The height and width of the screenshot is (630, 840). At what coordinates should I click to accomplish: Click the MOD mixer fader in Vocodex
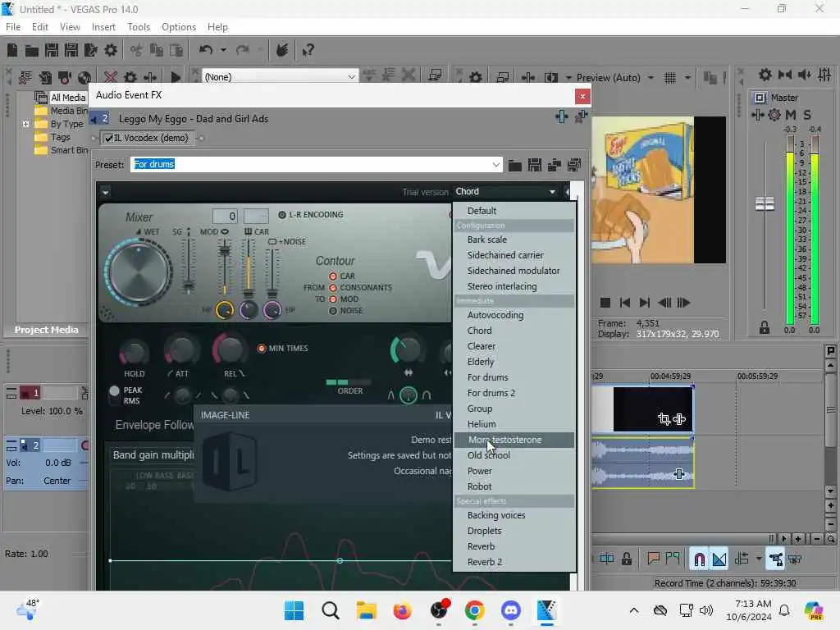[225, 251]
